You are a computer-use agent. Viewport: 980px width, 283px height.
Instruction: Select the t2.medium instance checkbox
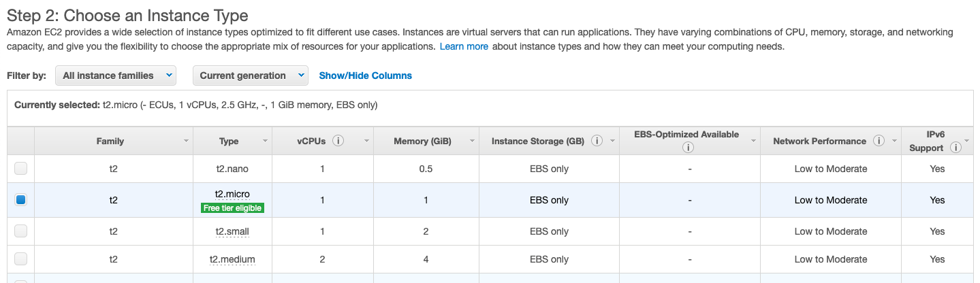point(21,259)
